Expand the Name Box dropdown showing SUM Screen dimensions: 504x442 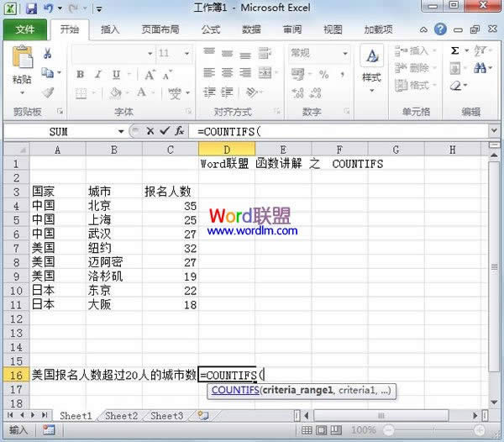tap(121, 132)
